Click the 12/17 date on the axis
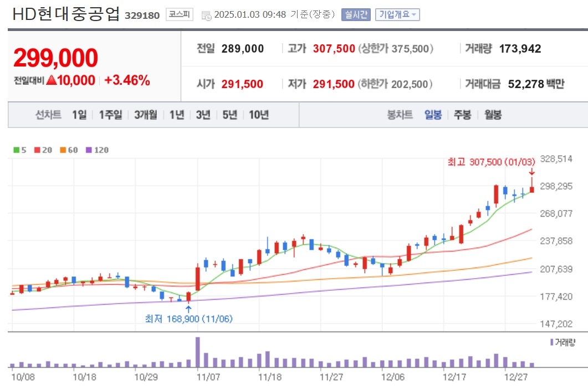Screen dimensions: 588x390 click(454, 377)
